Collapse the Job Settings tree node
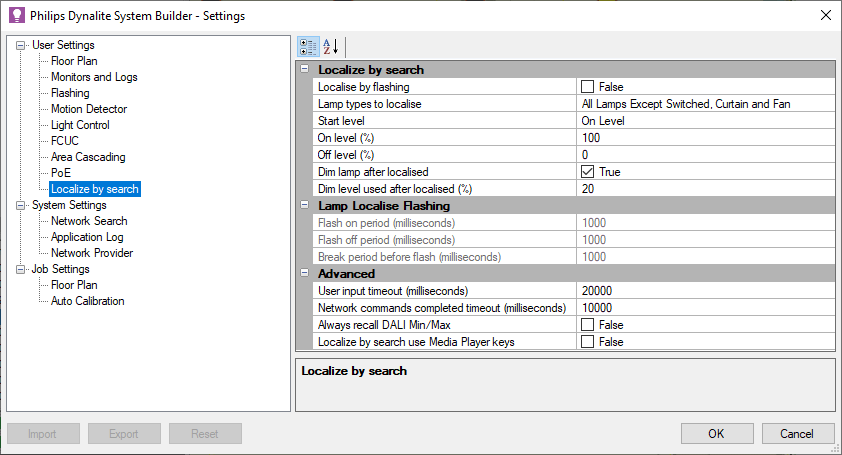The height and width of the screenshot is (455, 842). coord(20,269)
